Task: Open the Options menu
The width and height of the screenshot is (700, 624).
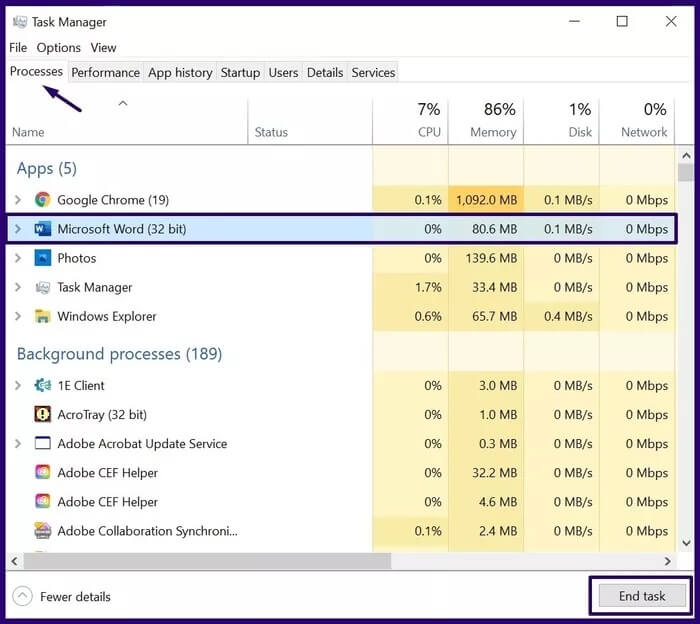Action: 58,47
